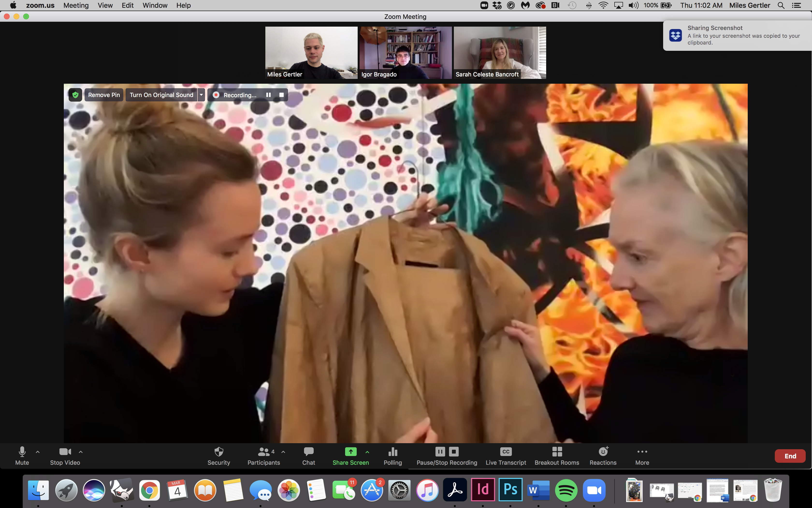Open the Meeting menu

[x=76, y=5]
